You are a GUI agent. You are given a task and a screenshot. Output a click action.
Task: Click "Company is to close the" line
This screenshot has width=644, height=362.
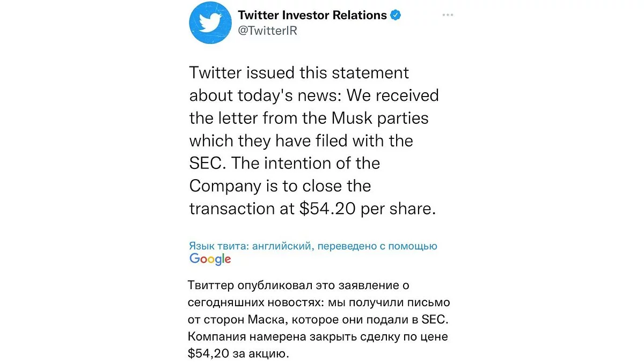click(x=280, y=186)
